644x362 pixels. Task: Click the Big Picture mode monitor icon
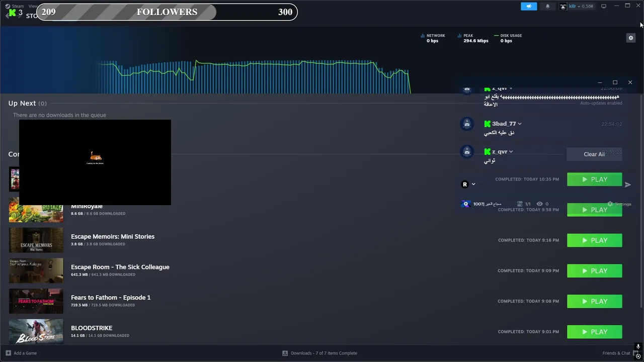coord(604,6)
